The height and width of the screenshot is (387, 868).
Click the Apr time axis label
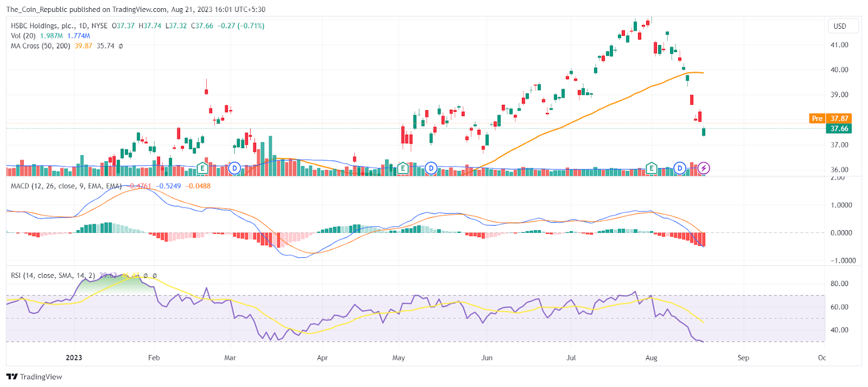coord(322,358)
